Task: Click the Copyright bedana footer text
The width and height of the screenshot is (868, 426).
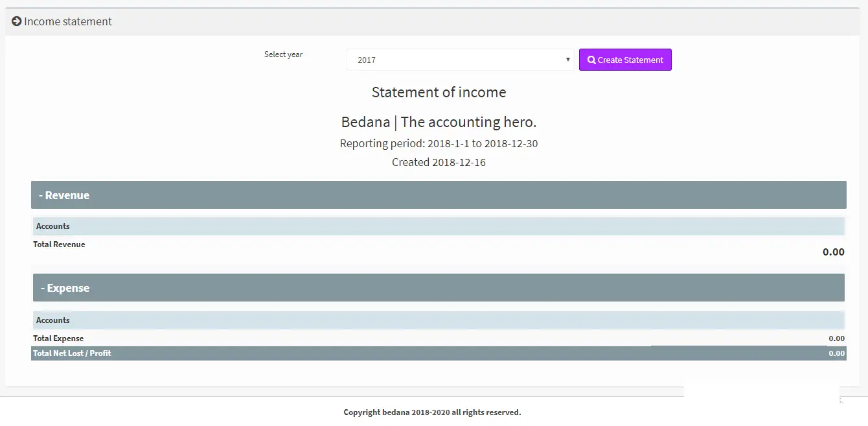Action: click(432, 412)
